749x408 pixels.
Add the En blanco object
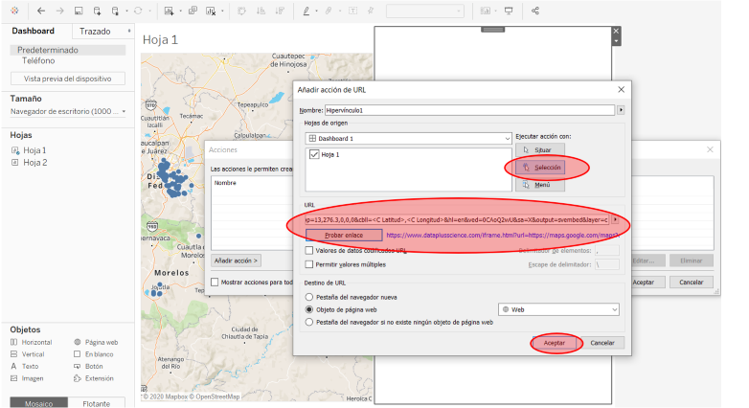click(94, 354)
